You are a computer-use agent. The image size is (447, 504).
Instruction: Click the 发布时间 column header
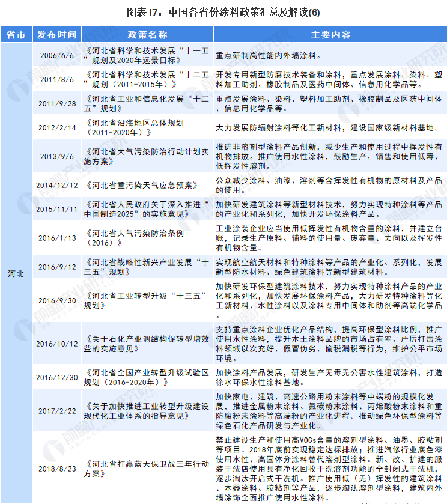pos(56,35)
